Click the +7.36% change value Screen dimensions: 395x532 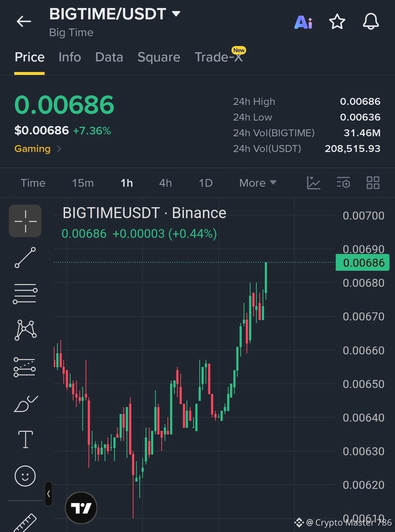[92, 131]
